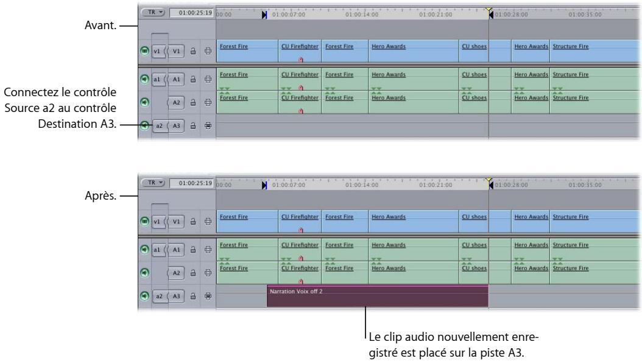
Task: Click v1 Source control in Après timeline
Action: coord(158,222)
